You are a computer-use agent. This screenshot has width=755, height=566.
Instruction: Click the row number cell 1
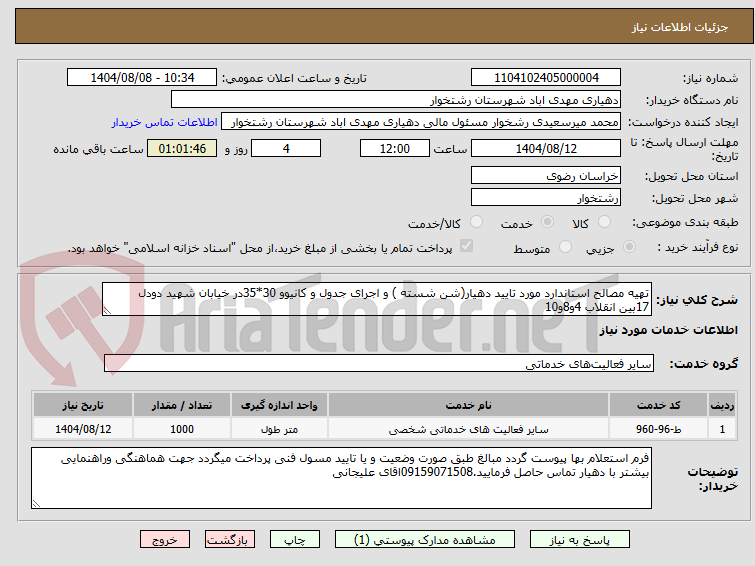[x=722, y=429]
